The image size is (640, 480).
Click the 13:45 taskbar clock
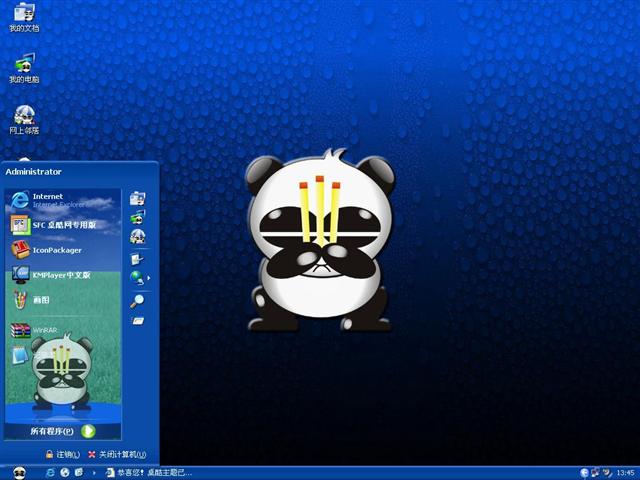point(625,473)
